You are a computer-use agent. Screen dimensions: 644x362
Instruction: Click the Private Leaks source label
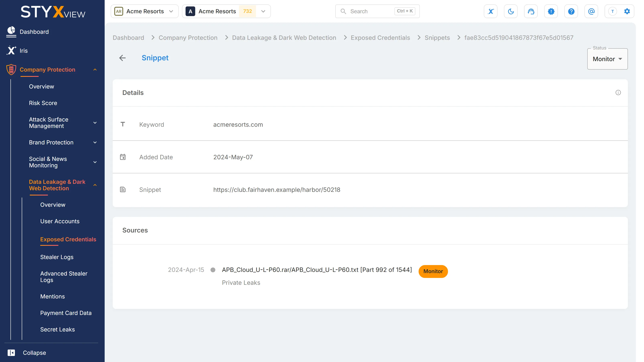pyautogui.click(x=241, y=283)
